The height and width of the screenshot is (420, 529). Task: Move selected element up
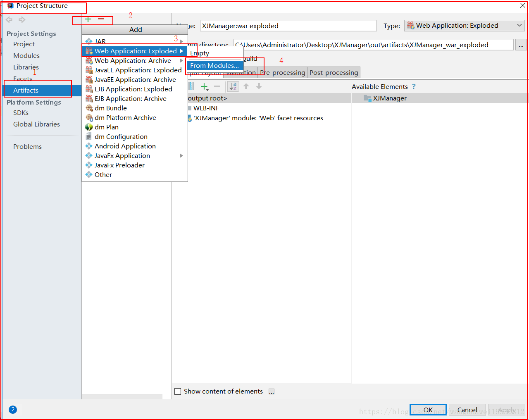[246, 86]
